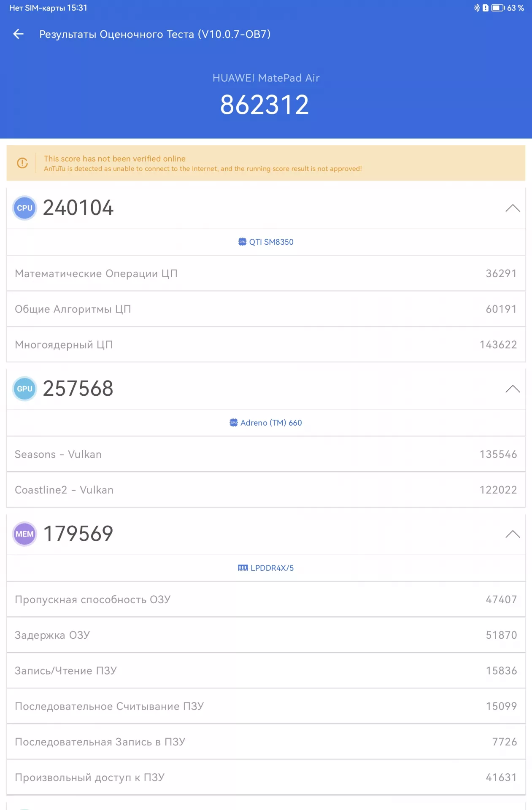Image resolution: width=532 pixels, height=810 pixels.
Task: Collapse the GPU score section
Action: point(513,389)
